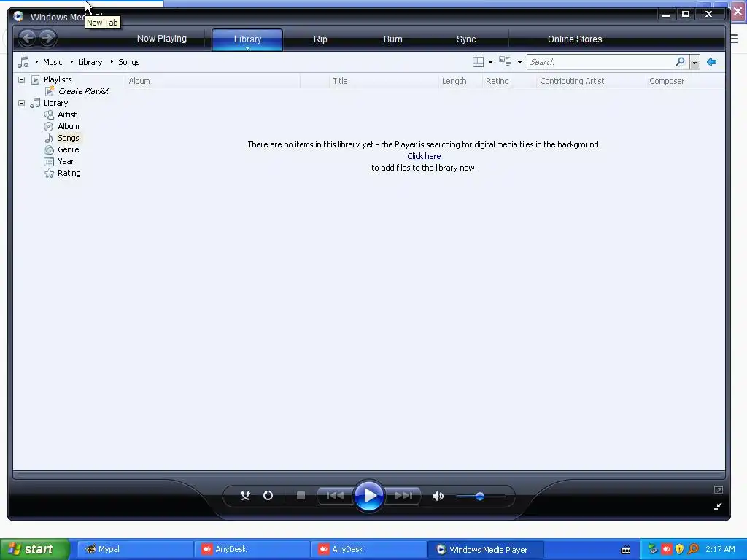Go back with the Back arrow button
The width and height of the screenshot is (747, 560).
point(28,38)
